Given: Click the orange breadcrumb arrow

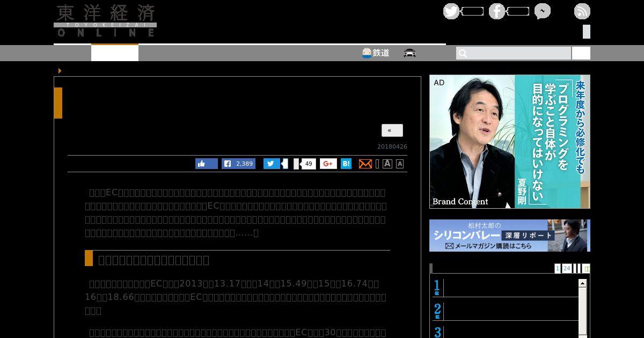Looking at the screenshot, I should pos(60,71).
